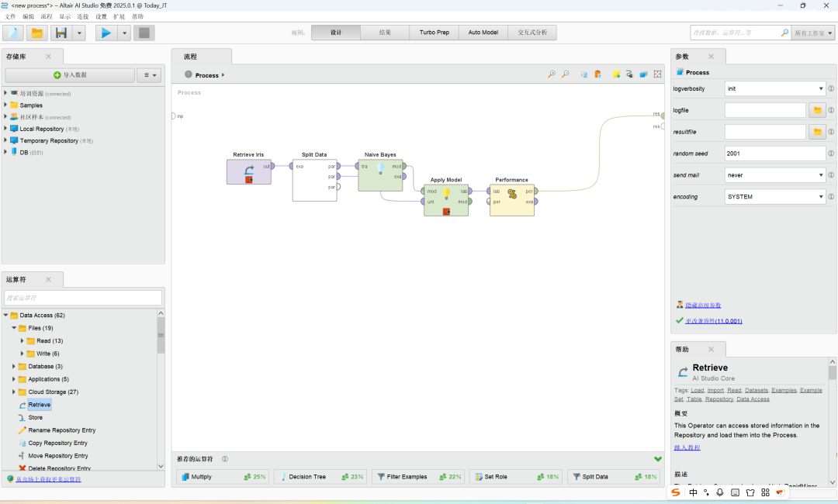Click the blue layers icon in process toolbar

(643, 74)
